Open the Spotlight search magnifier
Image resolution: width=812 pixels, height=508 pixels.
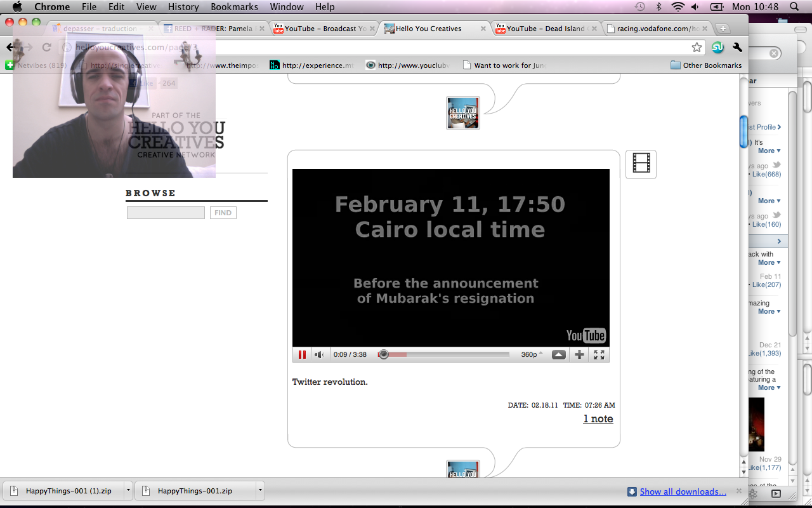pos(794,7)
